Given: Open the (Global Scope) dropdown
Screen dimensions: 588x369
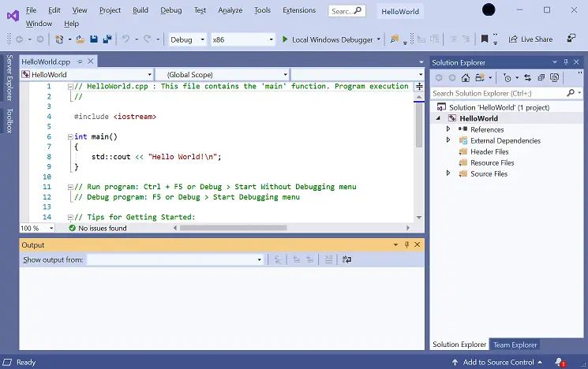Looking at the screenshot, I should pyautogui.click(x=223, y=75).
